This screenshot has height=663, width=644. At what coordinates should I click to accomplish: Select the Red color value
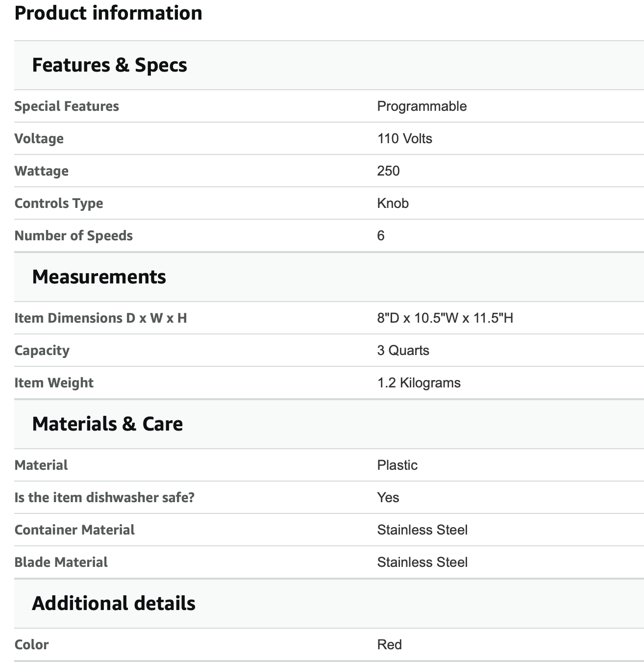pos(390,645)
